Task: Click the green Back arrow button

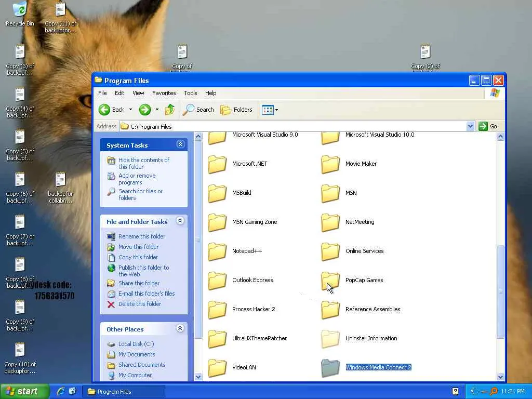Action: 104,110
